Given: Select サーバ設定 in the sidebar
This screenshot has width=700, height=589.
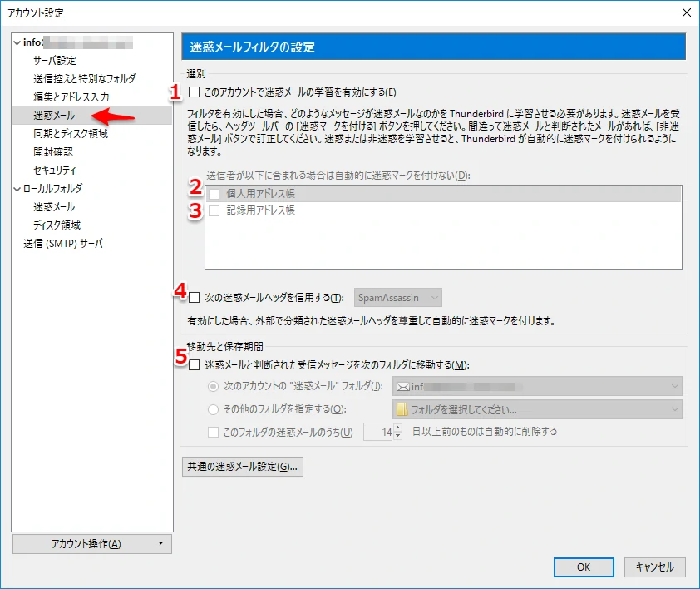Looking at the screenshot, I should pos(53,60).
